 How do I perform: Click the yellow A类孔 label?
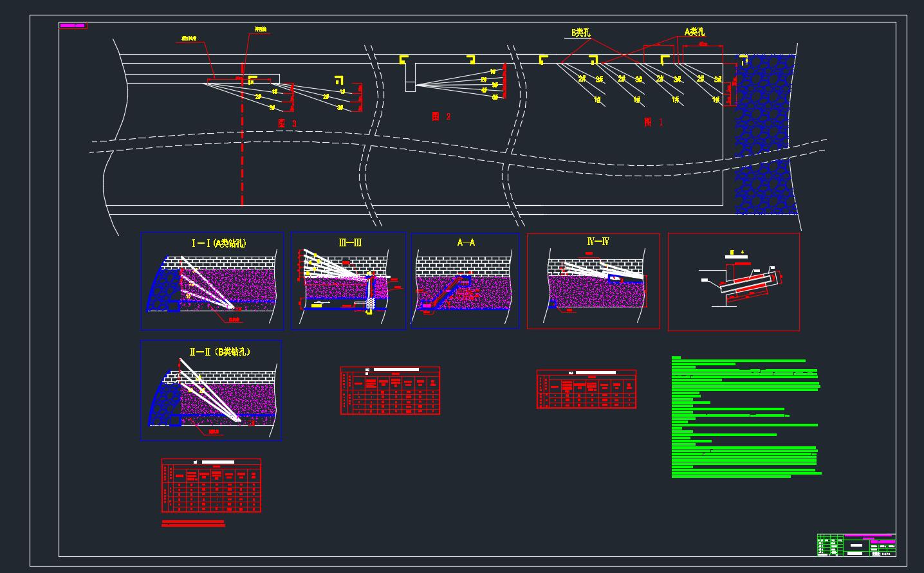click(694, 32)
